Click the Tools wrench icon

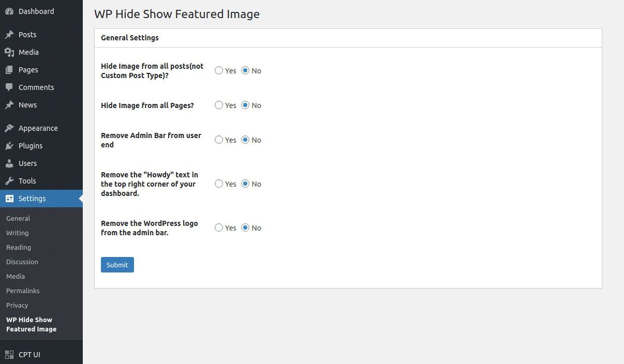click(9, 181)
